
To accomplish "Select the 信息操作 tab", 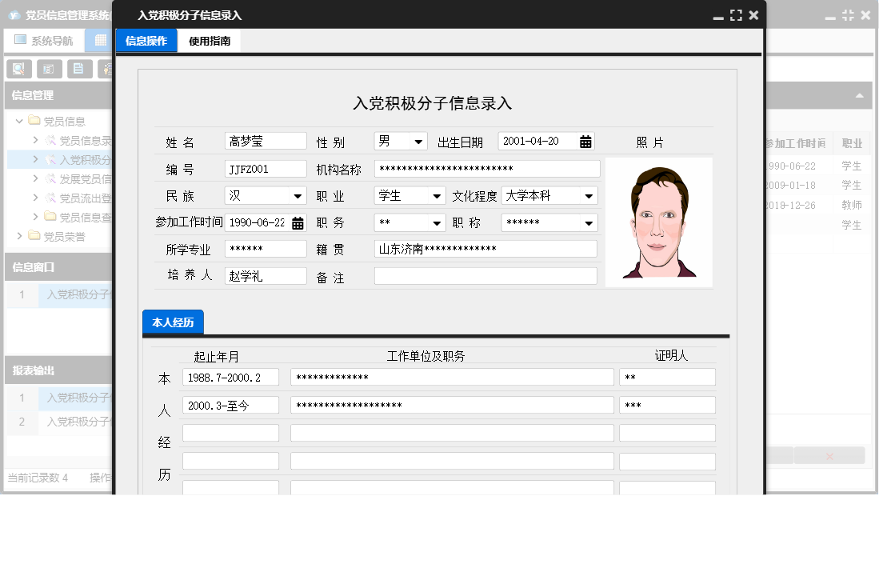I will [x=146, y=41].
